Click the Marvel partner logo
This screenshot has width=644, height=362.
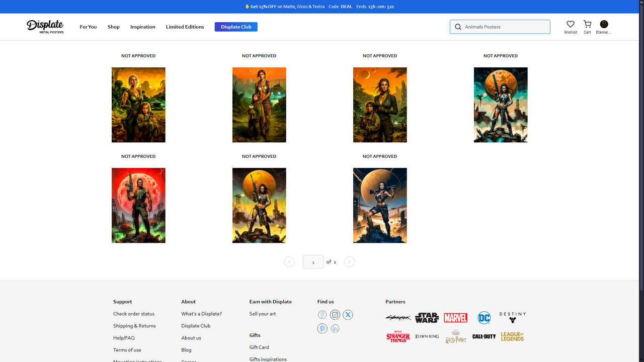pyautogui.click(x=455, y=318)
